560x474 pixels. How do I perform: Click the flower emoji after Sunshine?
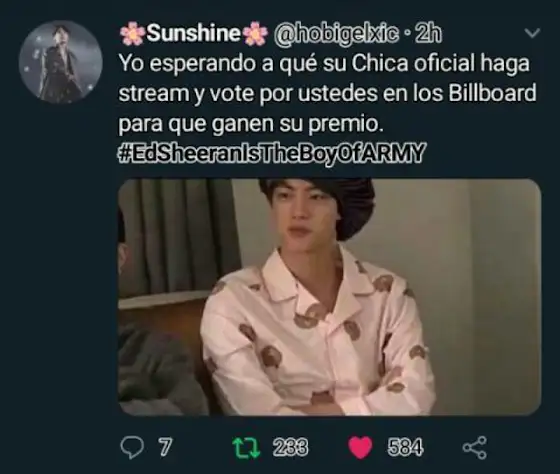pos(255,33)
